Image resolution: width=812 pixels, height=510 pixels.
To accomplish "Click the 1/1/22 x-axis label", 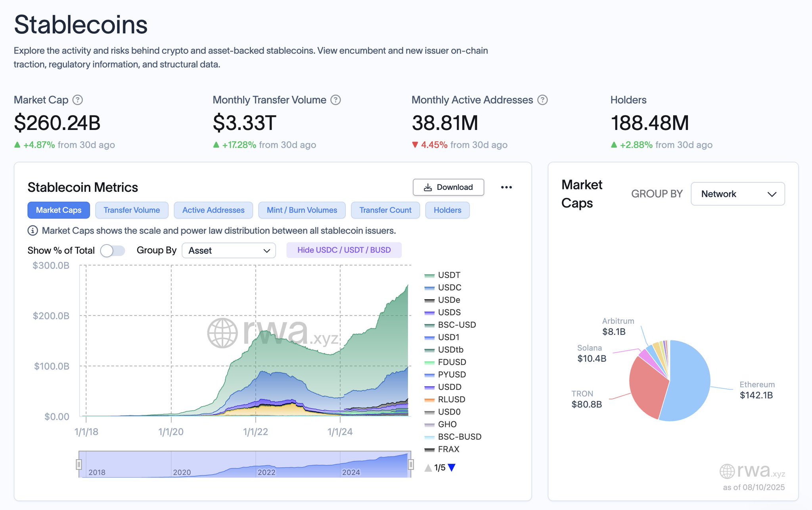I will [255, 432].
